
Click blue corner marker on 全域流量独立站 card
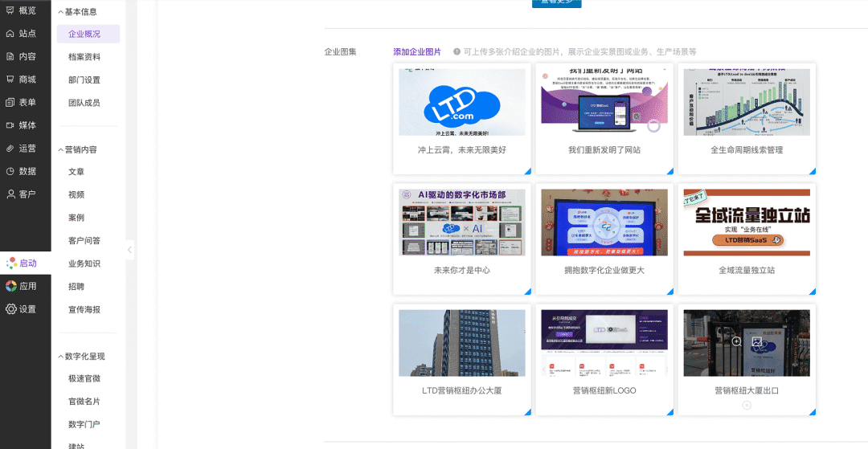tap(813, 292)
